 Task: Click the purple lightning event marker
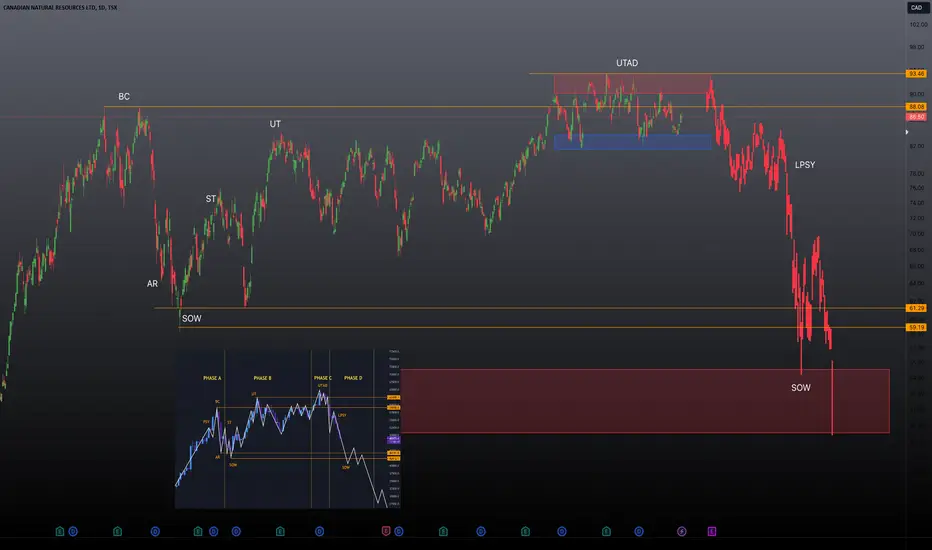[682, 532]
